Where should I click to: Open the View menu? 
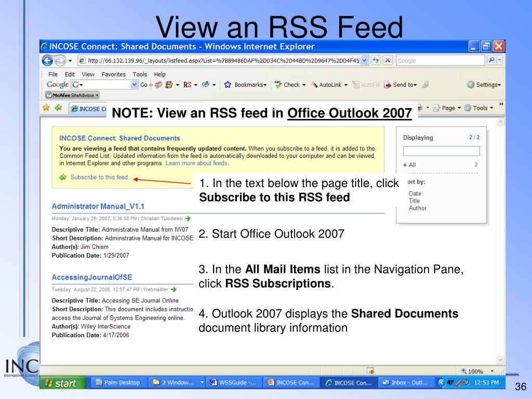pos(88,74)
